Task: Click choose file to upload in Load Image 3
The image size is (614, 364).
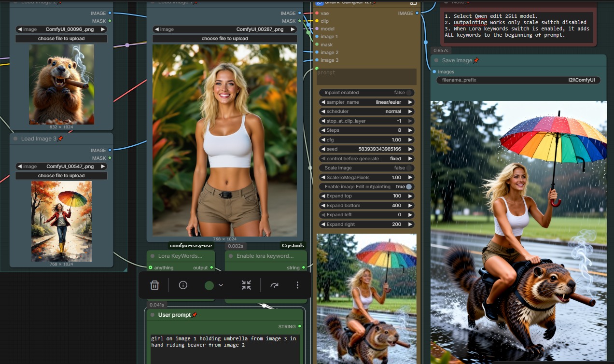Action: (61, 176)
